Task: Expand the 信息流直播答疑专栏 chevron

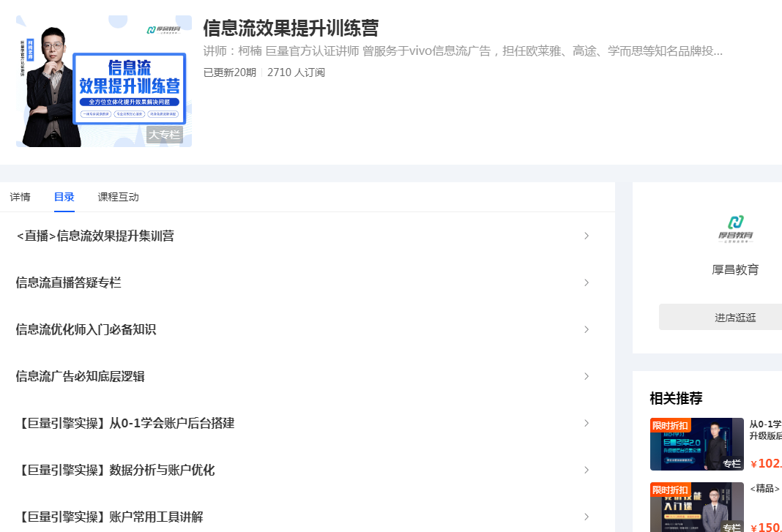Action: tap(586, 282)
